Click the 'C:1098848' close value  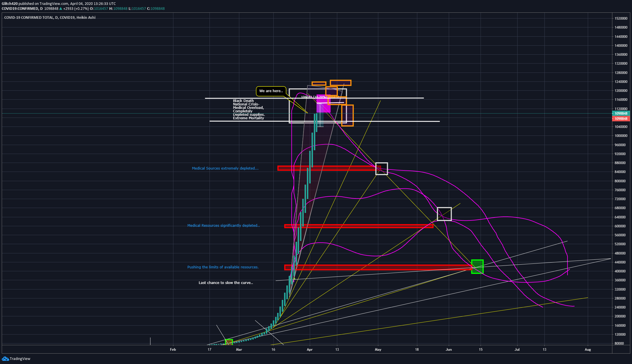156,9
